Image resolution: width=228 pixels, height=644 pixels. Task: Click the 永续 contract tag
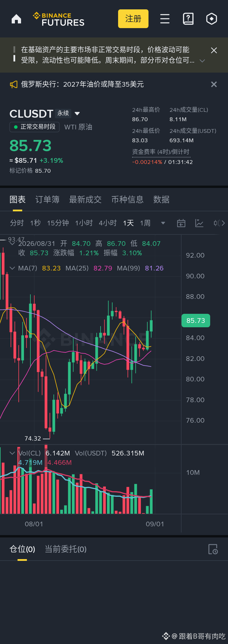63,113
